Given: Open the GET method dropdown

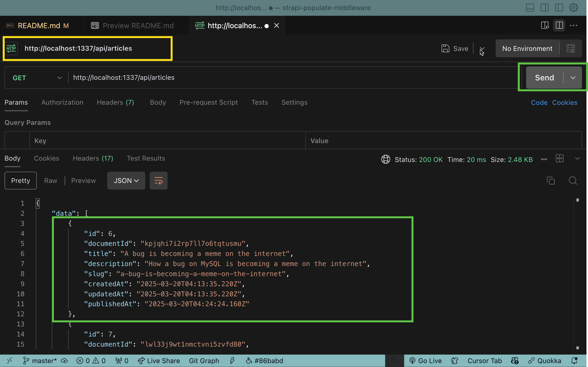Looking at the screenshot, I should coord(37,78).
